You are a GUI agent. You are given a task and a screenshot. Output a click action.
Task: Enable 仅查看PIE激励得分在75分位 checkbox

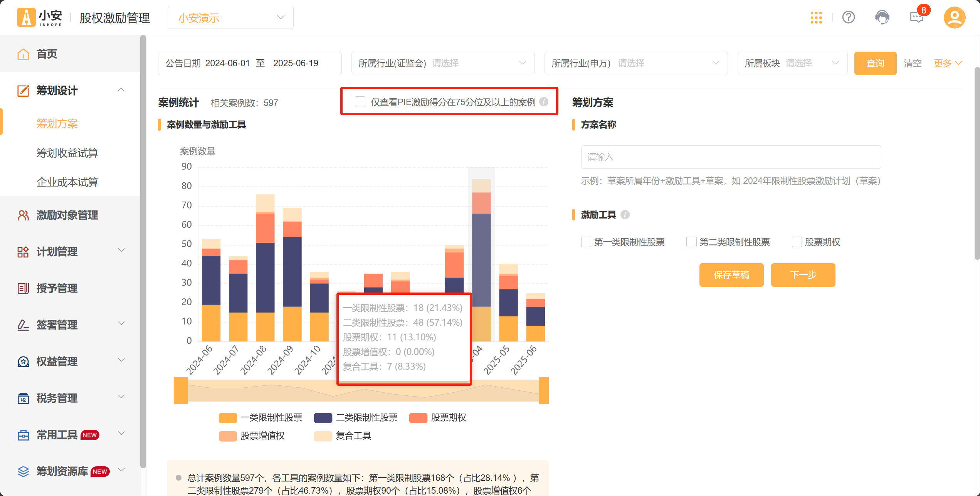[x=360, y=102]
